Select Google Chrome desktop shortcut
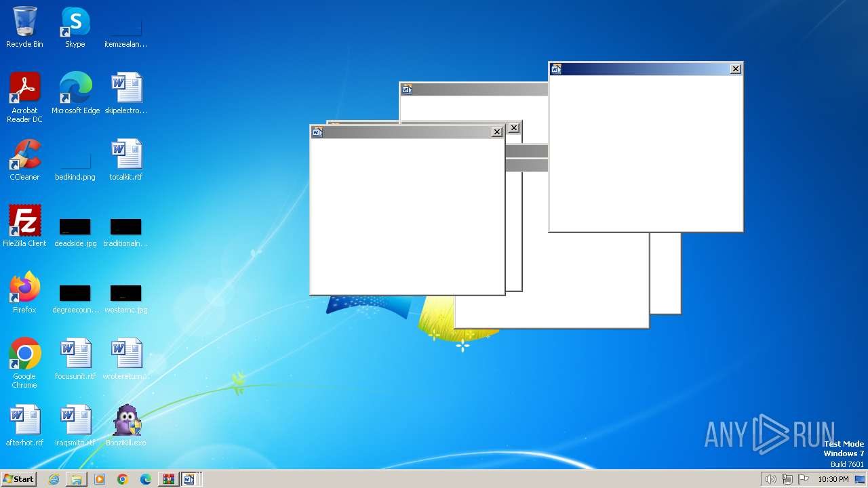The height and width of the screenshot is (488, 868). (x=24, y=363)
